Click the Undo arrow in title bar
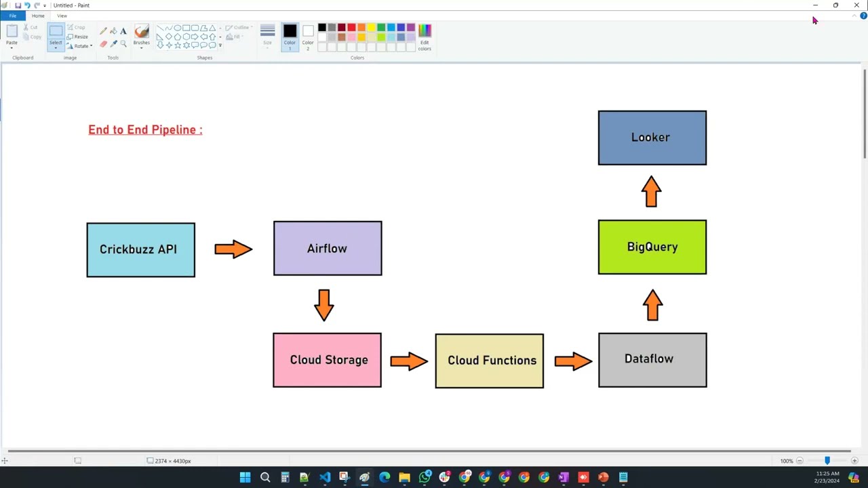The image size is (868, 488). pyautogui.click(x=27, y=5)
